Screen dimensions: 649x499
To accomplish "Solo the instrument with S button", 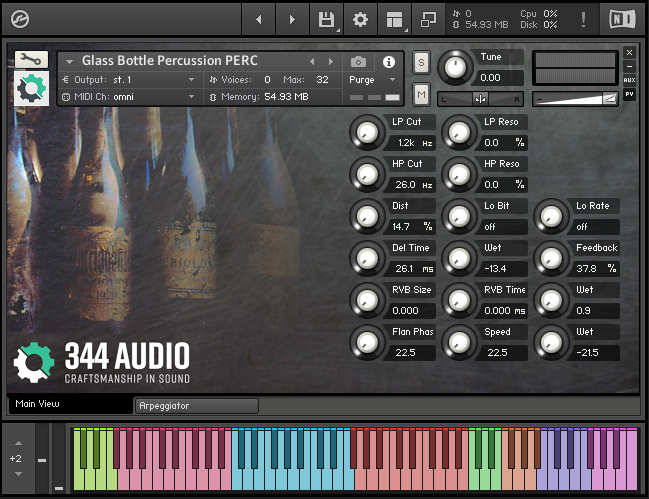I will click(x=421, y=62).
